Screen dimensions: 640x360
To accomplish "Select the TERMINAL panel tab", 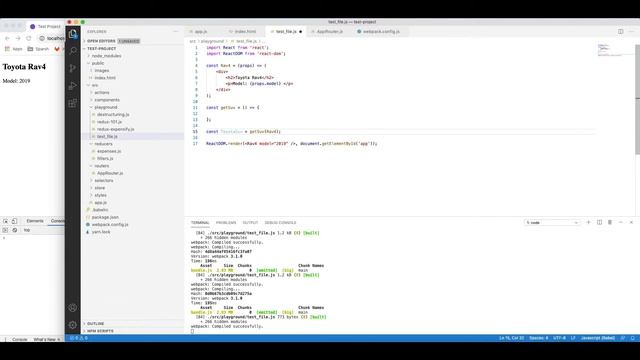I will (x=200, y=223).
